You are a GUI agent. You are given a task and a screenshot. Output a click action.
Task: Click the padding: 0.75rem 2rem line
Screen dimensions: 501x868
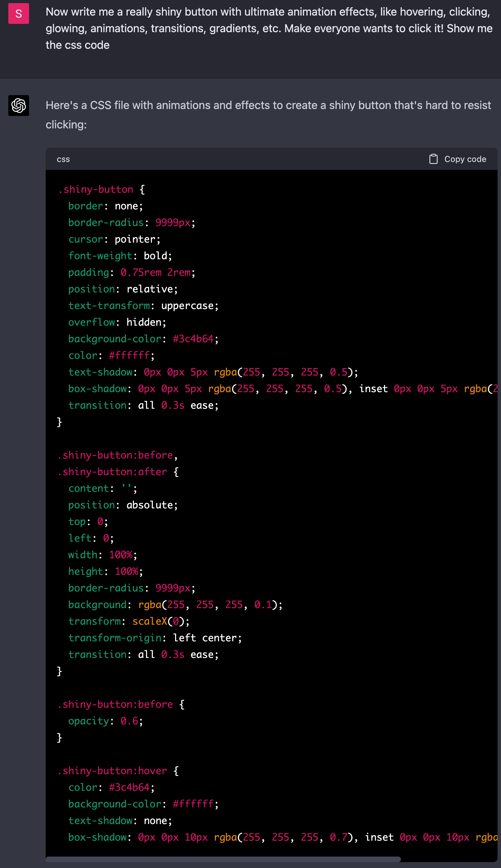(131, 272)
